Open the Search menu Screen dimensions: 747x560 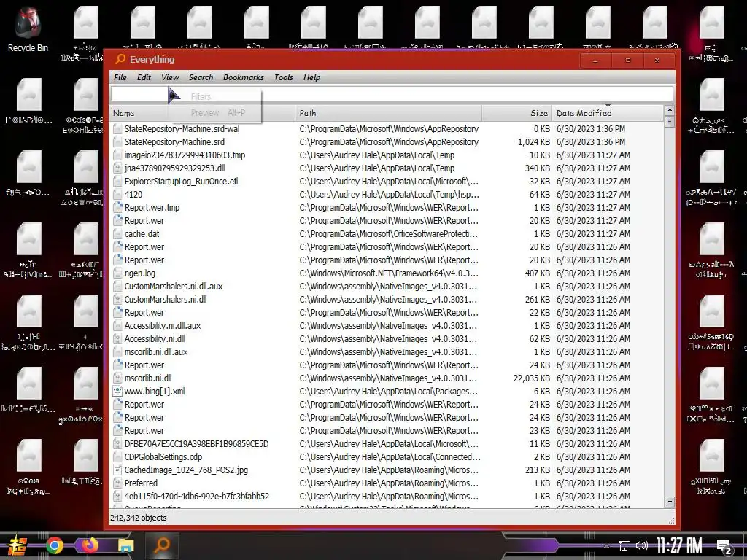(201, 77)
